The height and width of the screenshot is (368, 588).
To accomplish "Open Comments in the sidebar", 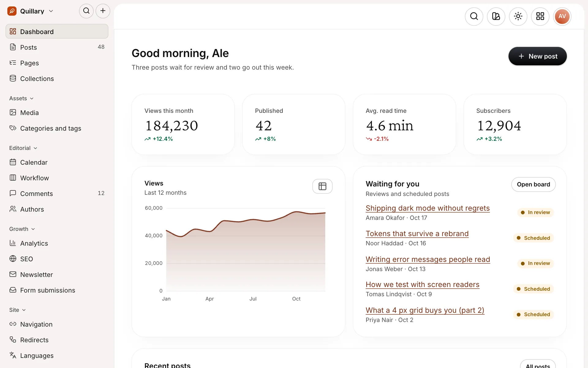I will [57, 194].
